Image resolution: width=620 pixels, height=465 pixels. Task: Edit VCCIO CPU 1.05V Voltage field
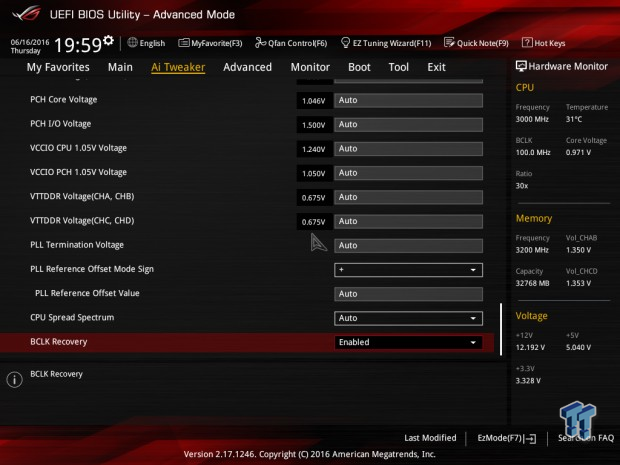click(408, 149)
